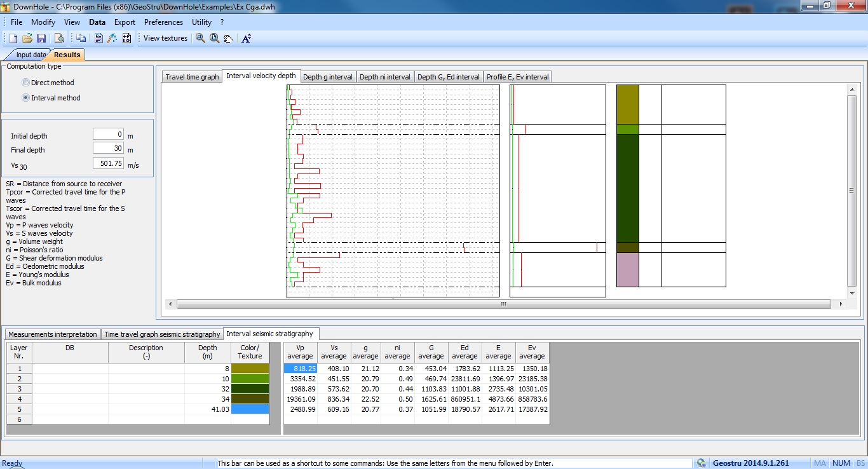The height and width of the screenshot is (469, 868).
Task: Open the Measurements interpretation tab
Action: 53,334
